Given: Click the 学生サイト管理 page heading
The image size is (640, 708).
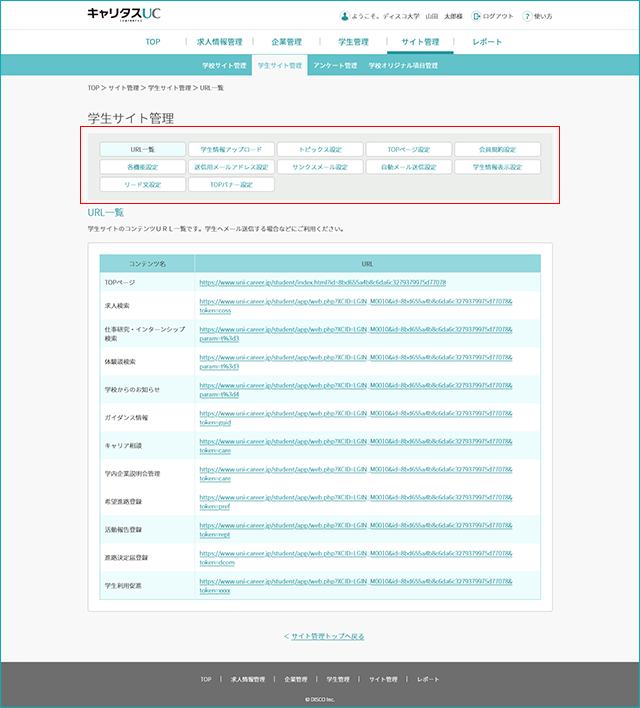Looking at the screenshot, I should pos(131,118).
